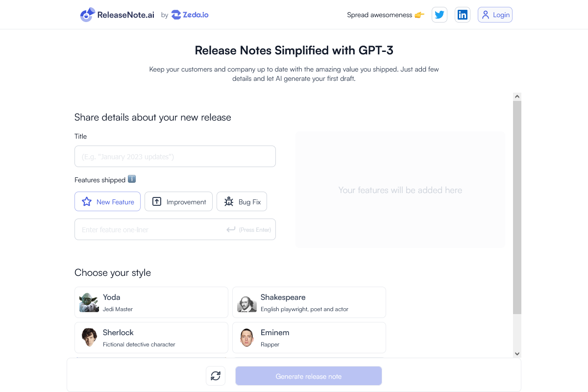
Task: Pick the Eminem style option
Action: click(309, 338)
